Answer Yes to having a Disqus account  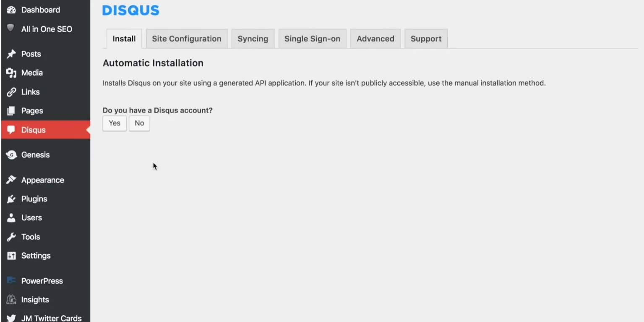pyautogui.click(x=115, y=123)
